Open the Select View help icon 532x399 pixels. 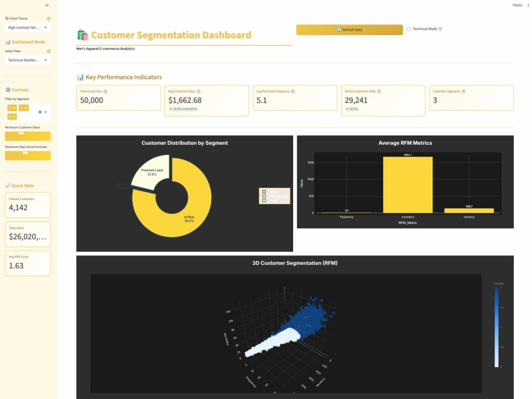click(x=48, y=51)
